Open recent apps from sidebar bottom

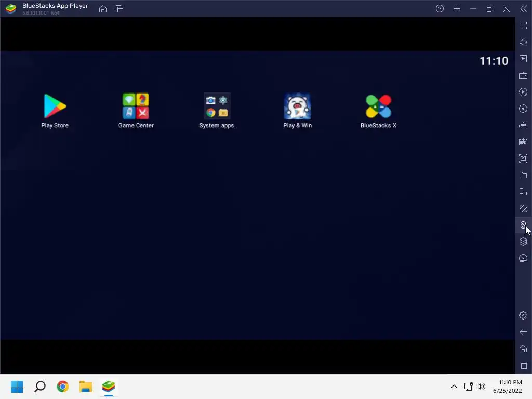(x=523, y=365)
